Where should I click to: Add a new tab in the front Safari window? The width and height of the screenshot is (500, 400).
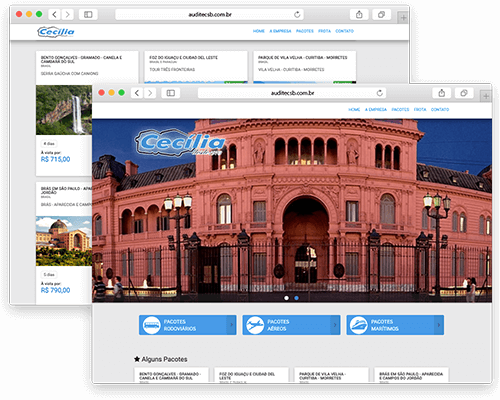pyautogui.click(x=486, y=96)
